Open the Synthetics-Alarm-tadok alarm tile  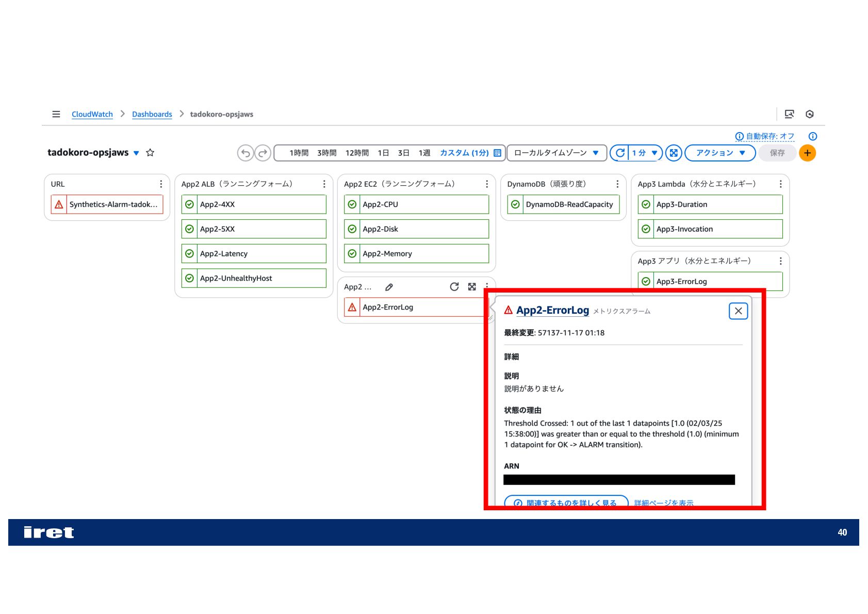[x=107, y=204]
